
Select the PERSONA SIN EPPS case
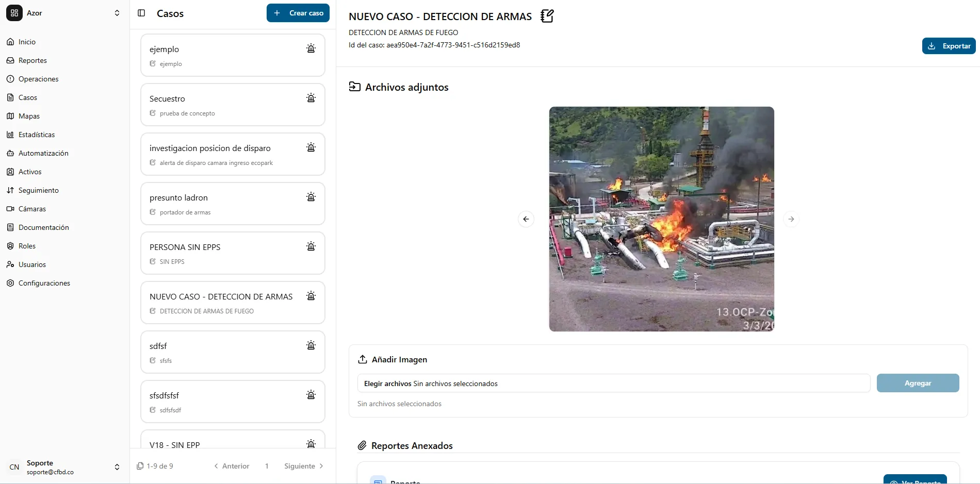point(233,253)
